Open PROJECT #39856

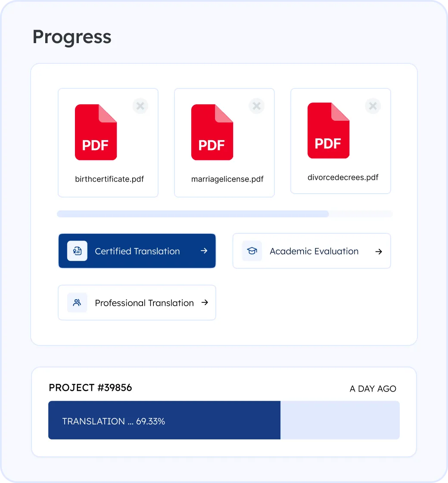click(x=90, y=387)
